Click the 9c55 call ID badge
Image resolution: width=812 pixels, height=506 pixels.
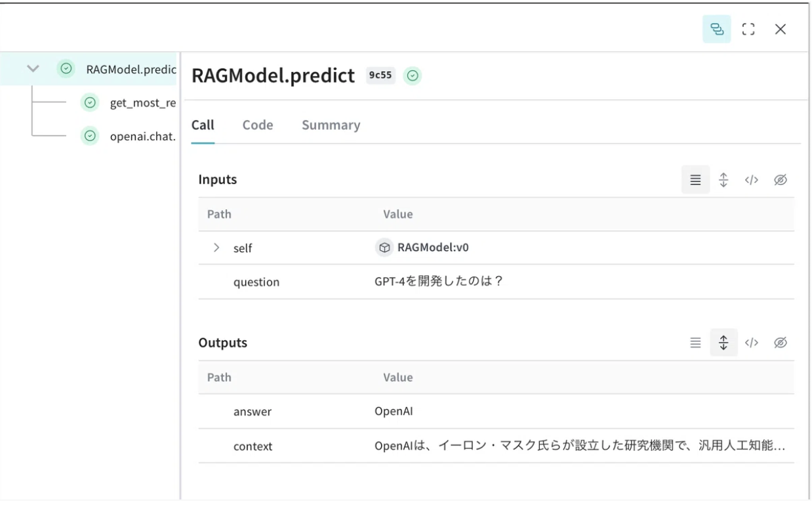coord(380,76)
